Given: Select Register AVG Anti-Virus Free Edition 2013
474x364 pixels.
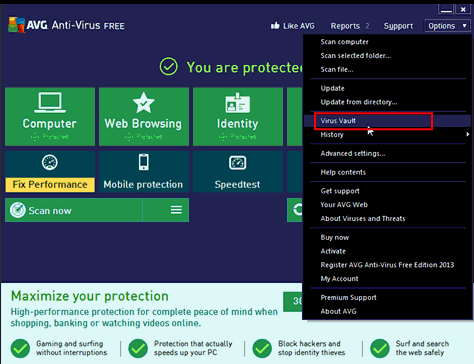Looking at the screenshot, I should click(387, 265).
